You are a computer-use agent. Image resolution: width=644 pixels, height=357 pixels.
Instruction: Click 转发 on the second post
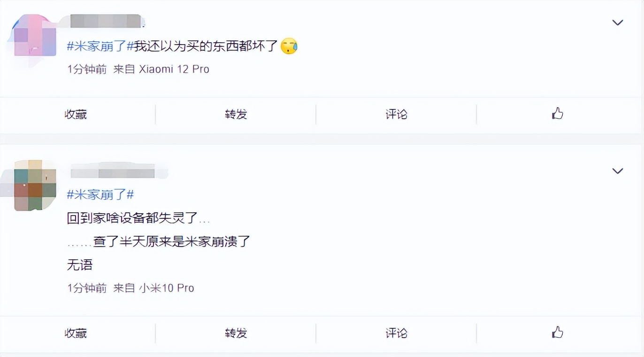236,333
